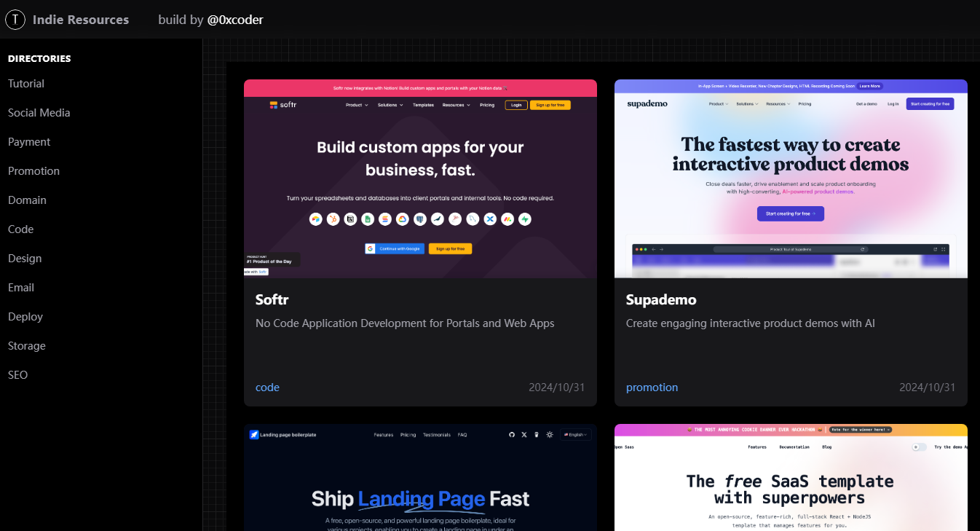The image size is (980, 531).
Task: Open the Promotion sidebar category
Action: pos(33,171)
